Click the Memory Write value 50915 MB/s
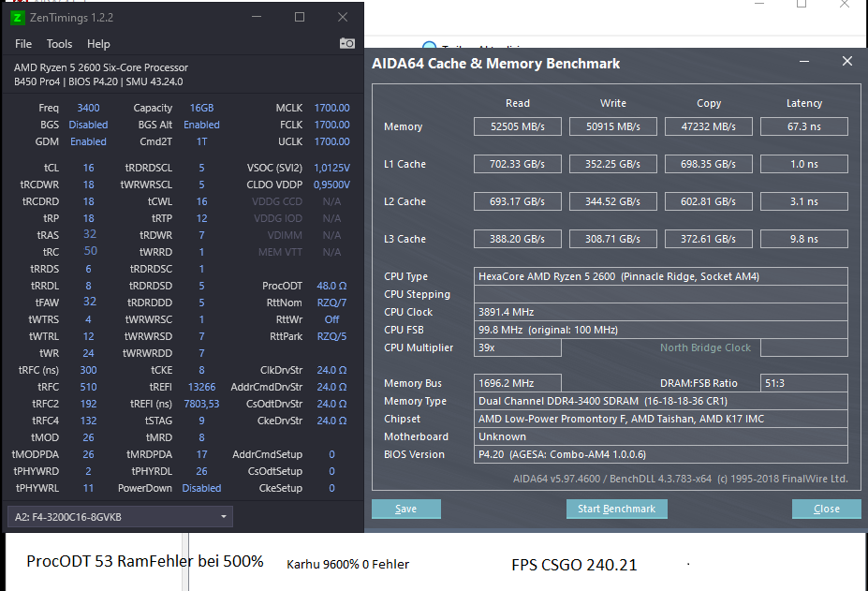 pyautogui.click(x=612, y=126)
